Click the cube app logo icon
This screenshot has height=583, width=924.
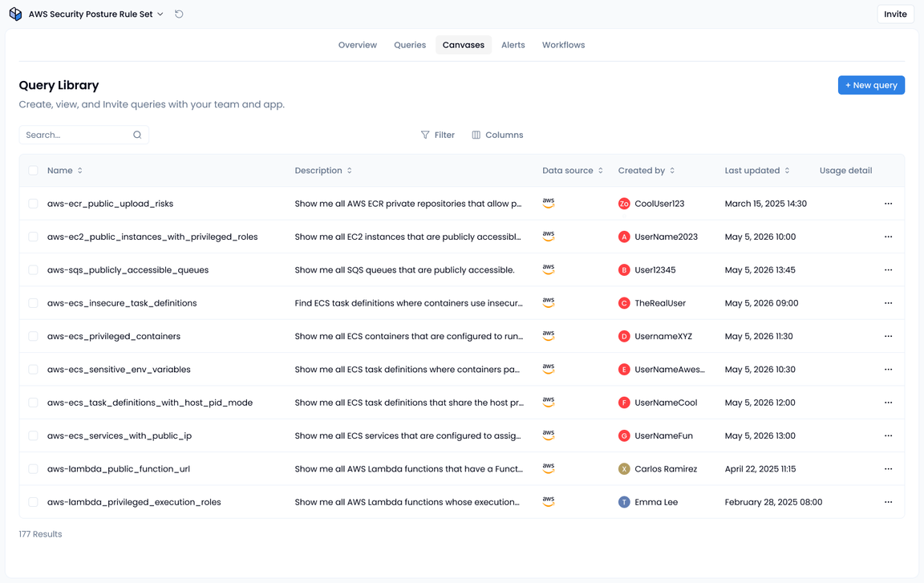[16, 14]
